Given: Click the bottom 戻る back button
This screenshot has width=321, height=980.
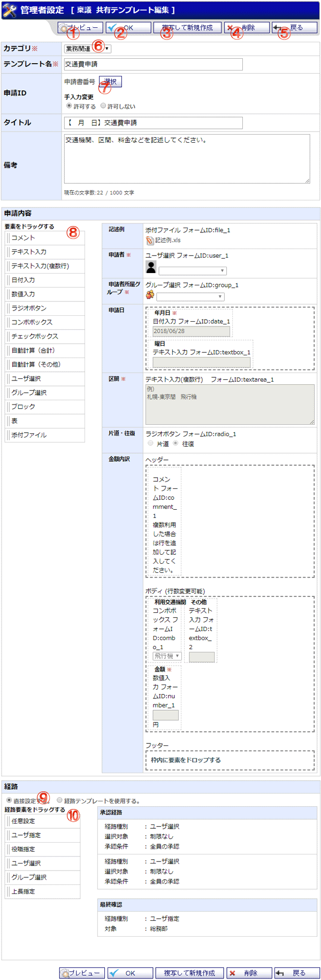Looking at the screenshot, I should [x=297, y=973].
